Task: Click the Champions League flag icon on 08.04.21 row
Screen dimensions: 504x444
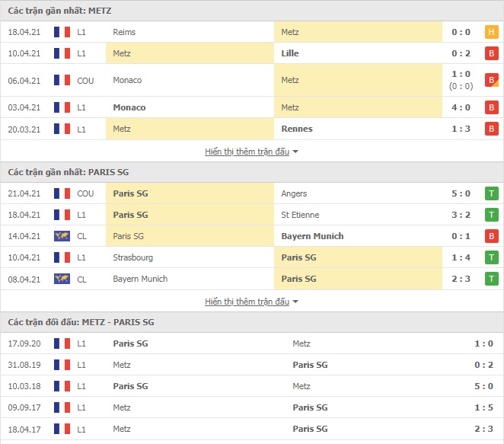Action: (x=62, y=279)
